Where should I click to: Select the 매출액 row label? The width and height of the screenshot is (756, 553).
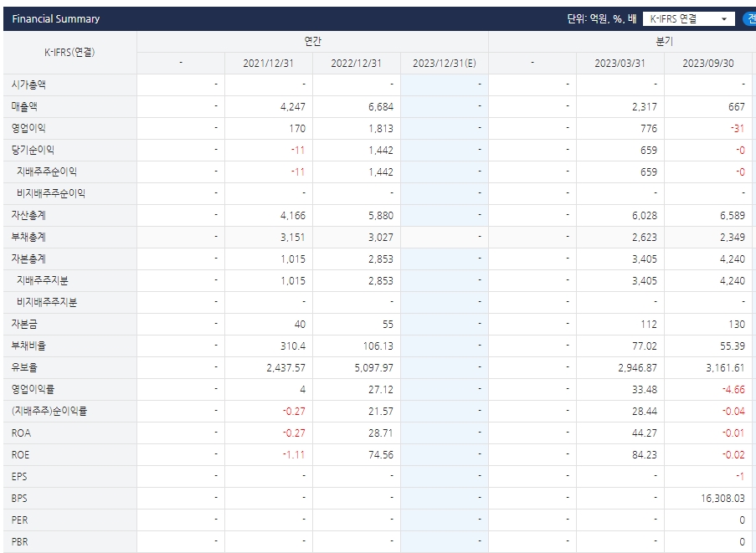24,106
